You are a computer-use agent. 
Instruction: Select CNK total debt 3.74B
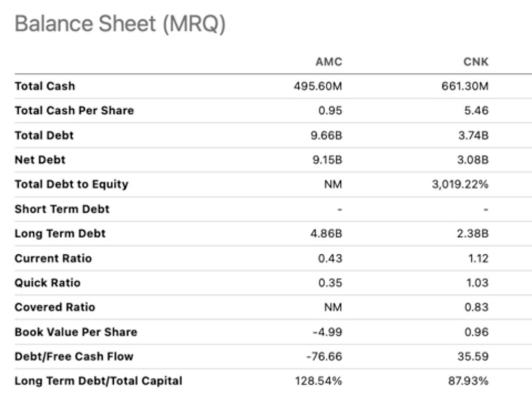[x=473, y=136]
